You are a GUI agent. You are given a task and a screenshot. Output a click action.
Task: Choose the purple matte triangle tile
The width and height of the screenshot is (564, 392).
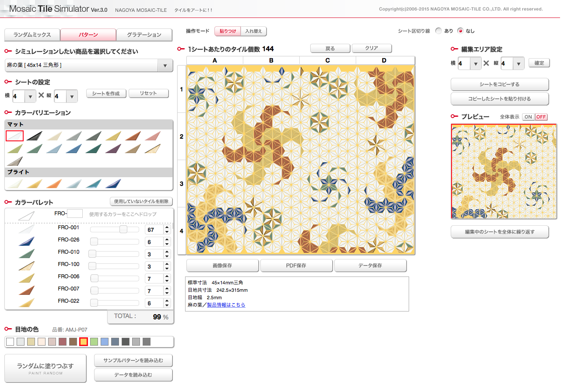click(x=113, y=149)
